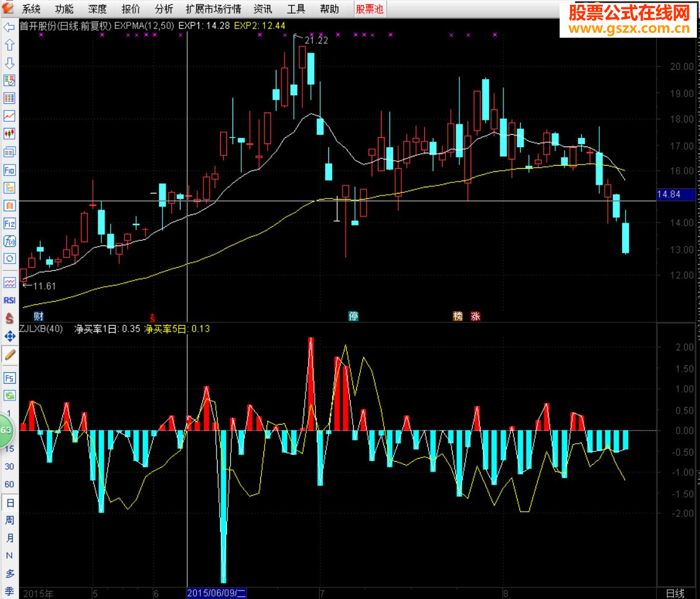Click the F10 company info icon
This screenshot has width=700, height=599.
pos(9,170)
